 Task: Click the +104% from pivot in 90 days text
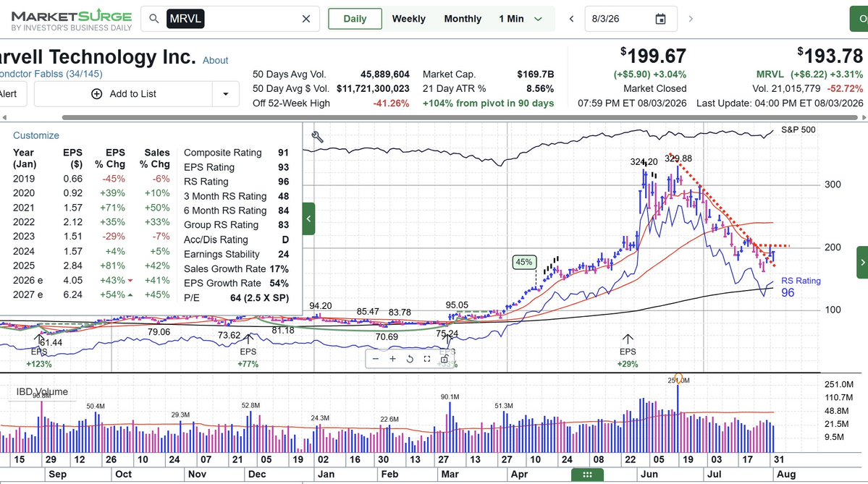[488, 103]
